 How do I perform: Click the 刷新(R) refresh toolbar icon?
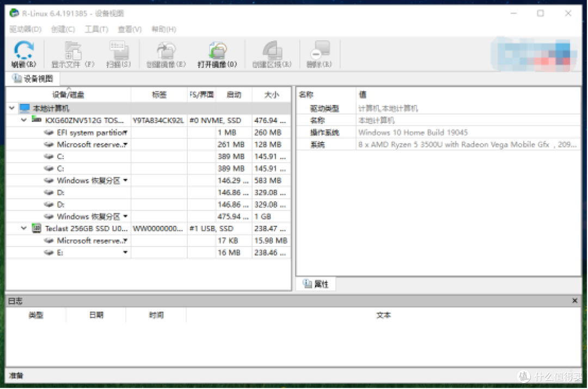(x=23, y=50)
